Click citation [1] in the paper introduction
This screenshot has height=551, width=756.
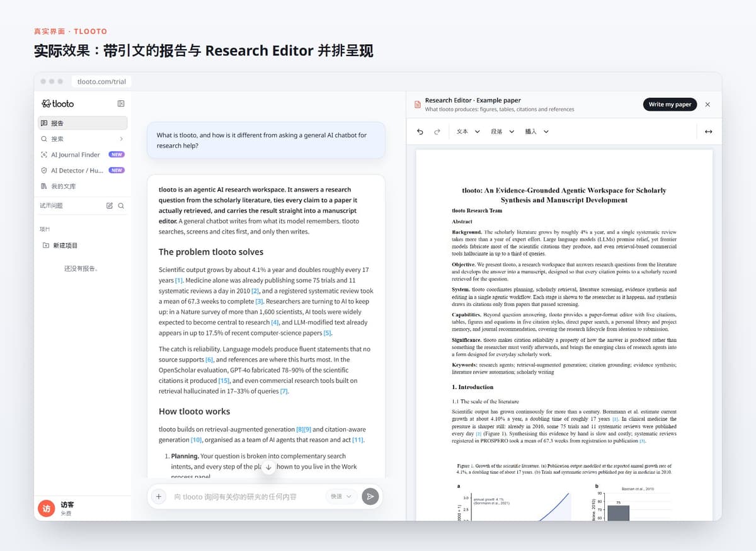[x=616, y=419]
